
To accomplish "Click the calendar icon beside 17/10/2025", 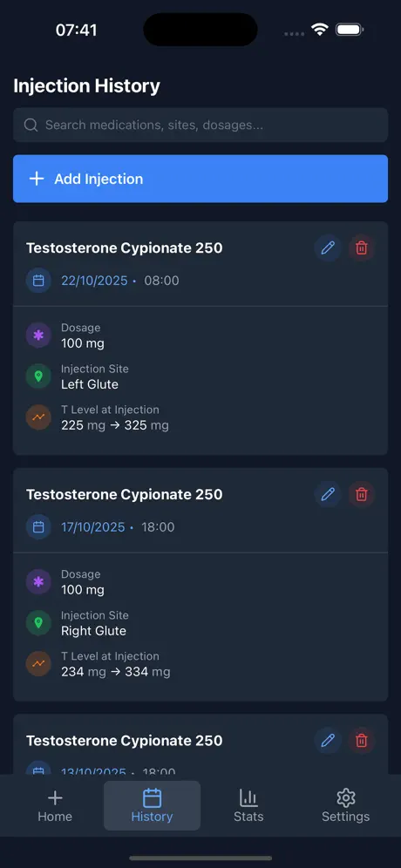I will click(38, 526).
